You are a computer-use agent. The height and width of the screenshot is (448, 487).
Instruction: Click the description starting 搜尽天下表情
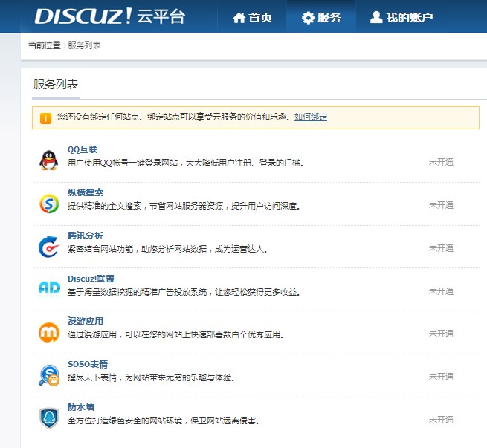[x=151, y=377]
